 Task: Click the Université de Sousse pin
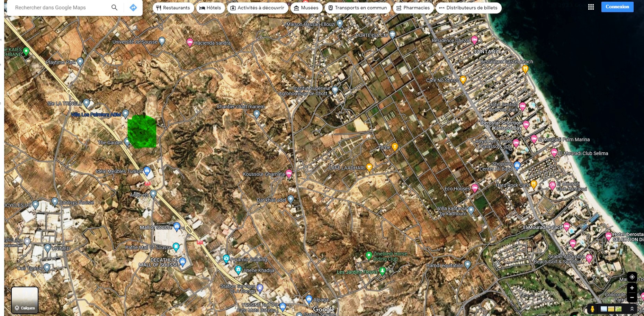click(162, 41)
